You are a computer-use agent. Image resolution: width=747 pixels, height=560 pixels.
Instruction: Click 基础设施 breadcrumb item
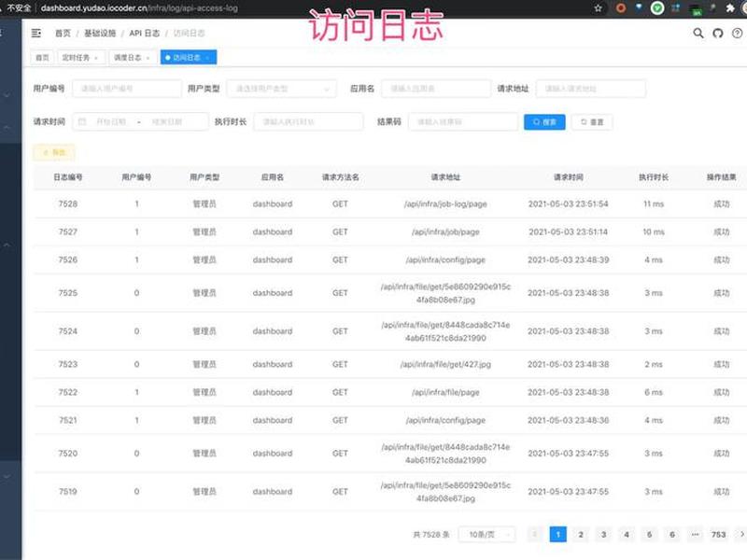click(x=100, y=33)
